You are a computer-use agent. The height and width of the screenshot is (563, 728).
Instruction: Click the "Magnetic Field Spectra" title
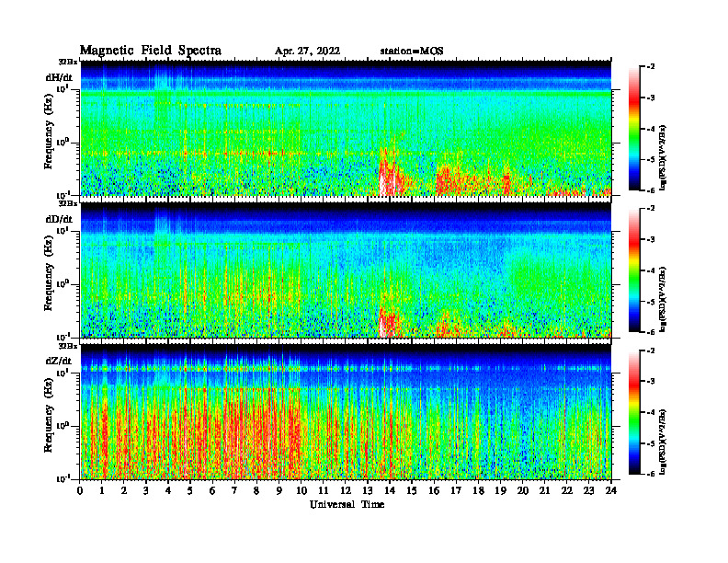coord(151,51)
